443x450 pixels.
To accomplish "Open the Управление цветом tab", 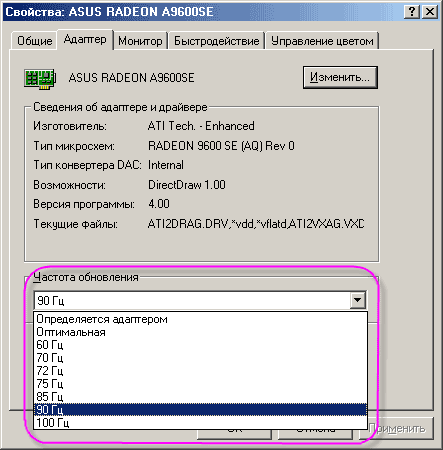I will (322, 41).
